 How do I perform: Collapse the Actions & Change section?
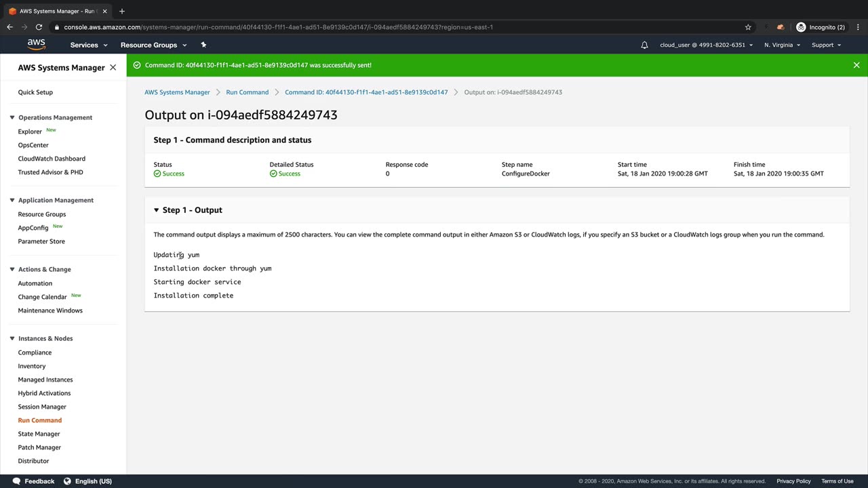click(x=12, y=269)
